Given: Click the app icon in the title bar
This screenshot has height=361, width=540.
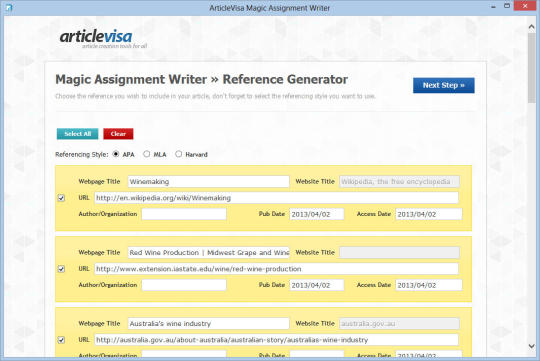Looking at the screenshot, I should click(9, 7).
